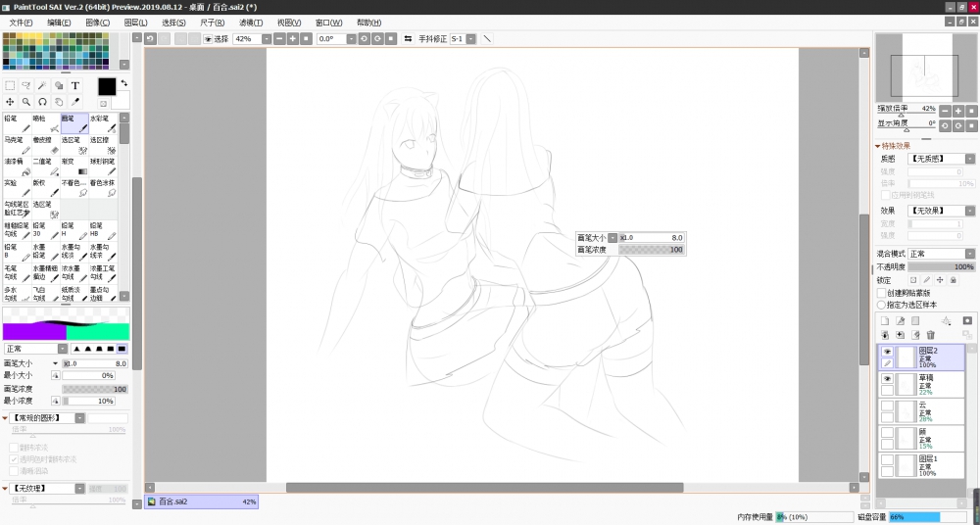
Task: Click the navigator canvas preview thumbnail
Action: (926, 69)
